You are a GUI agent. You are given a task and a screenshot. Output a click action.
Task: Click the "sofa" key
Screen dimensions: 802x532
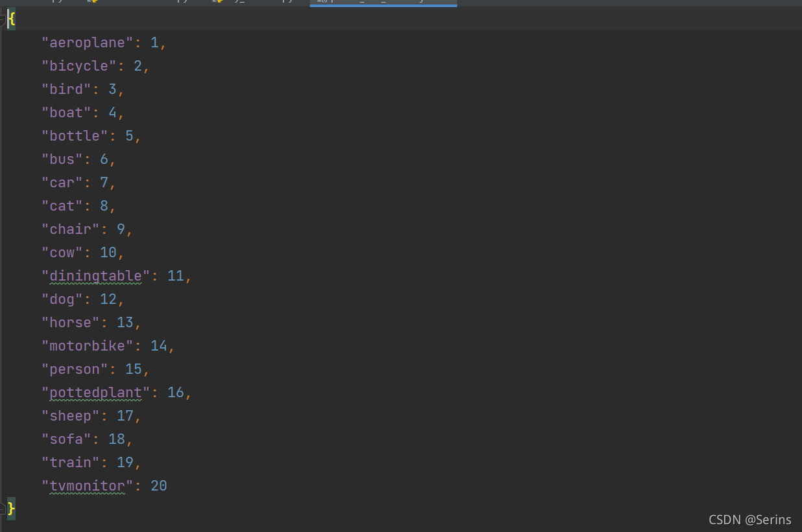(67, 439)
